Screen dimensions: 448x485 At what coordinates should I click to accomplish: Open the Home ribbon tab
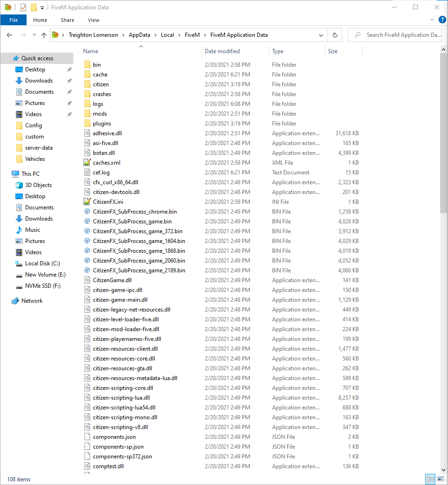[x=40, y=20]
